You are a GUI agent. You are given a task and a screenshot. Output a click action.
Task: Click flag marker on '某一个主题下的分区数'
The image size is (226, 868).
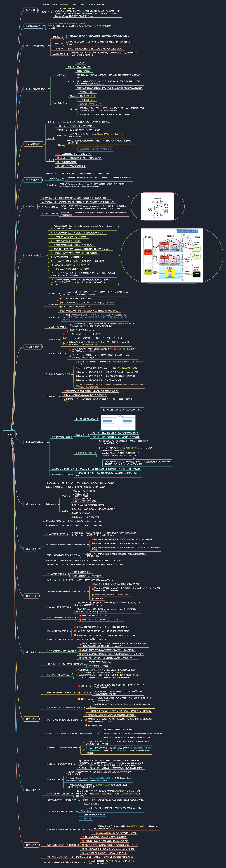pos(77,368)
